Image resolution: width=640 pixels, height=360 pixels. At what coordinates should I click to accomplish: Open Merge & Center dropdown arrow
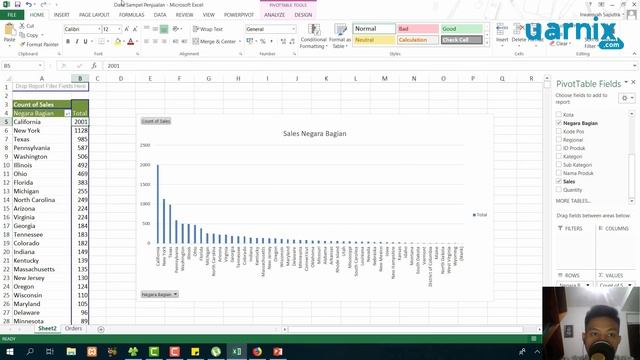[x=240, y=41]
